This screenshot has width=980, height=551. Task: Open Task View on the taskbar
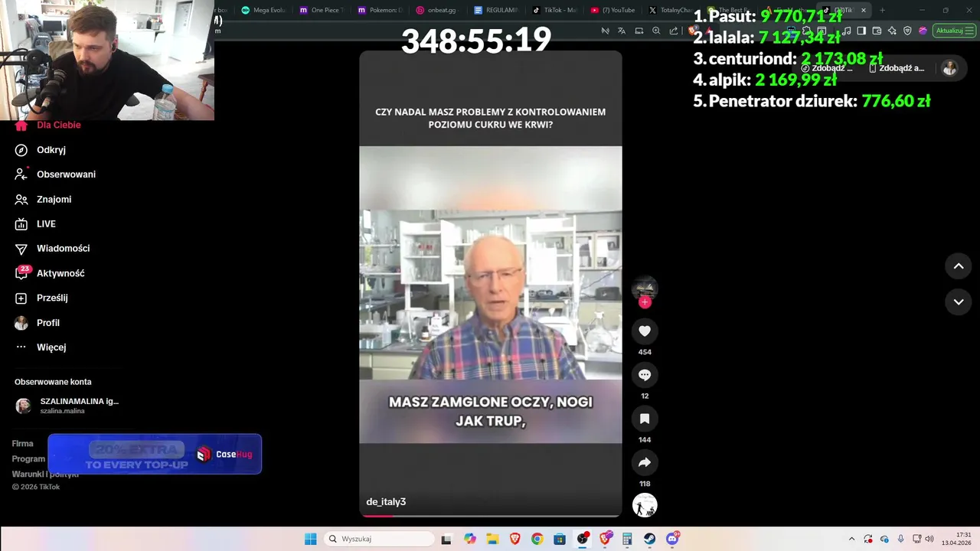(447, 539)
